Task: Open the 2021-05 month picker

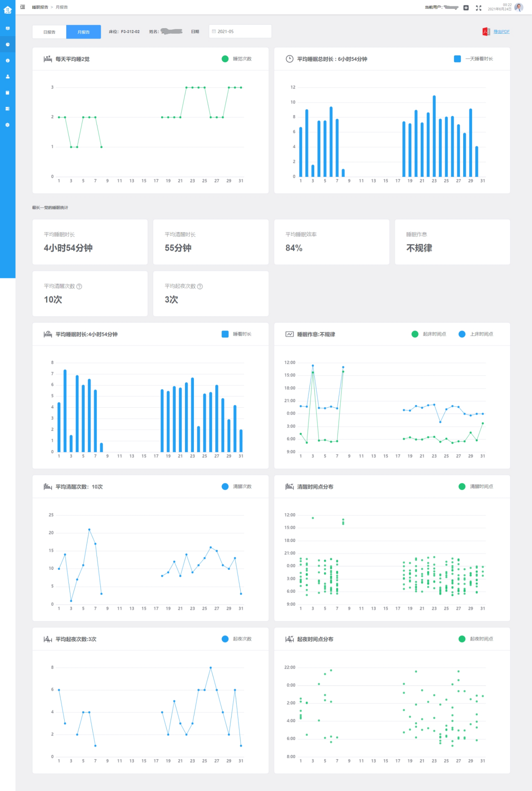Action: 240,31
